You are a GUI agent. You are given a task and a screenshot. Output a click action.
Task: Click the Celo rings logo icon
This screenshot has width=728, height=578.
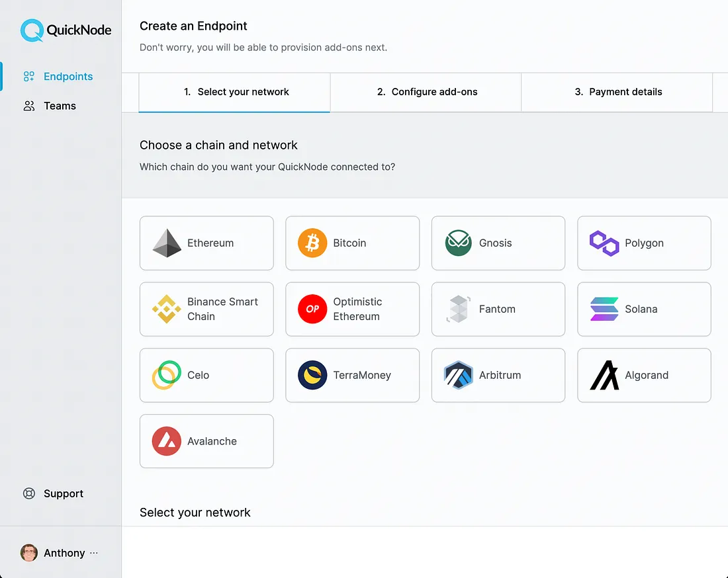click(167, 375)
